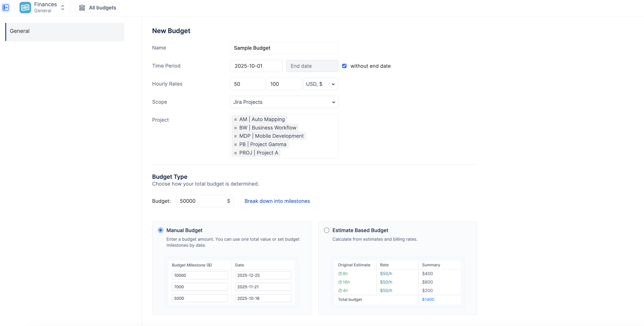Click the start date 2025-10-01 field
644x326 pixels.
point(256,66)
